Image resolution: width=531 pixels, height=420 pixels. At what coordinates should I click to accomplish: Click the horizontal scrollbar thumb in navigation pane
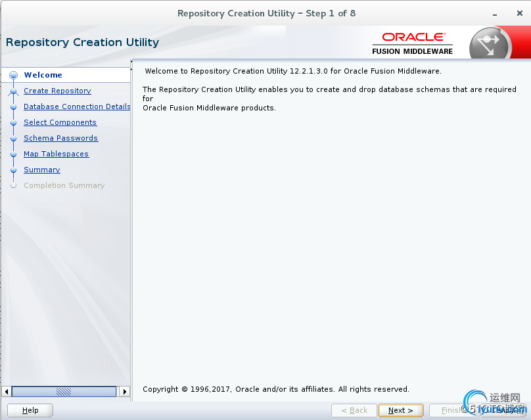coord(64,392)
